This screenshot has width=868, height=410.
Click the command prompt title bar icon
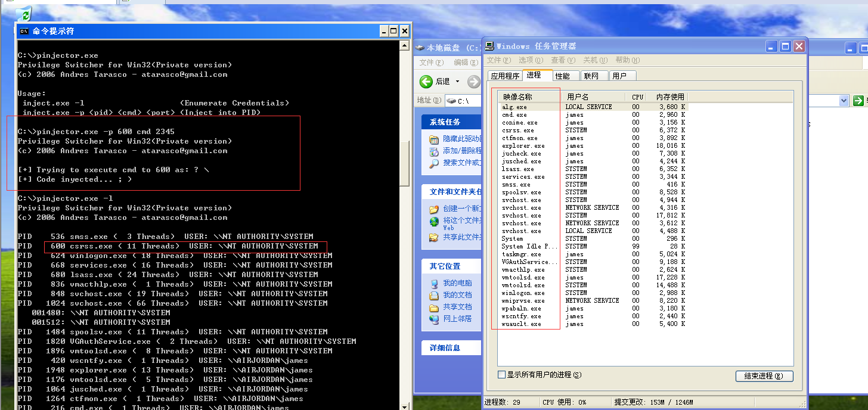click(x=24, y=31)
